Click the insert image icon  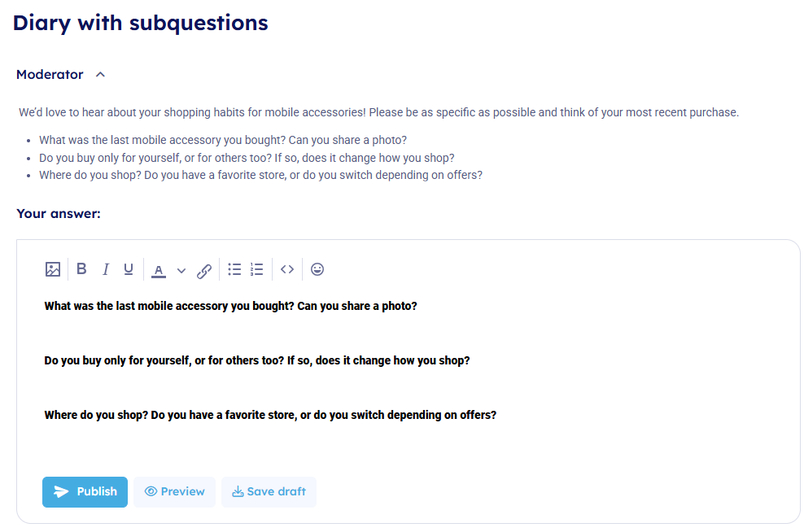[53, 269]
